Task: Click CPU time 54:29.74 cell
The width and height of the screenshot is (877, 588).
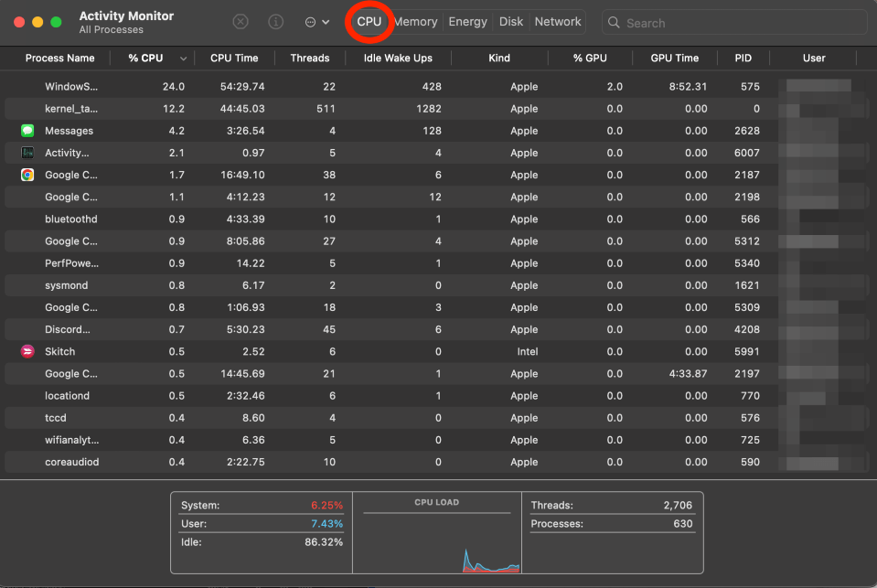Action: click(x=242, y=87)
